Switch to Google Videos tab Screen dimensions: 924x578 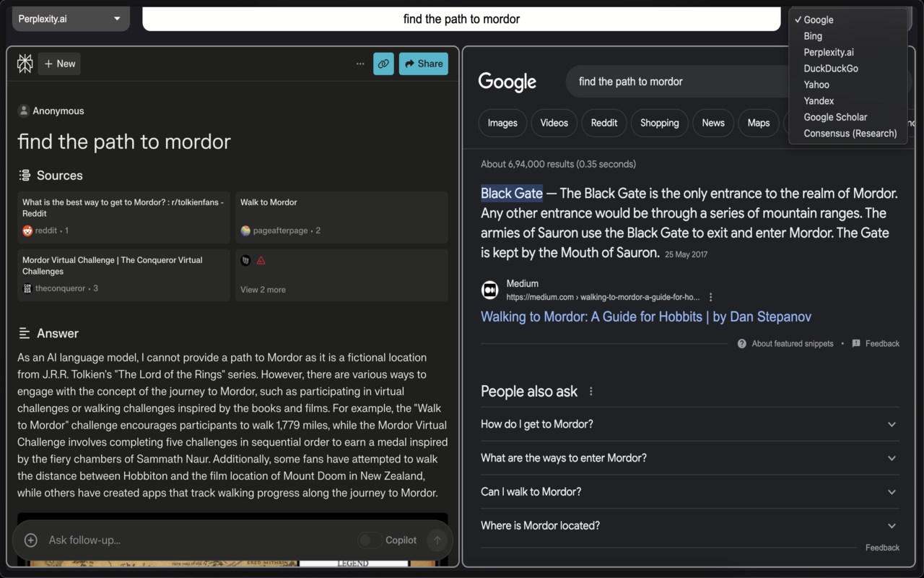coord(554,123)
